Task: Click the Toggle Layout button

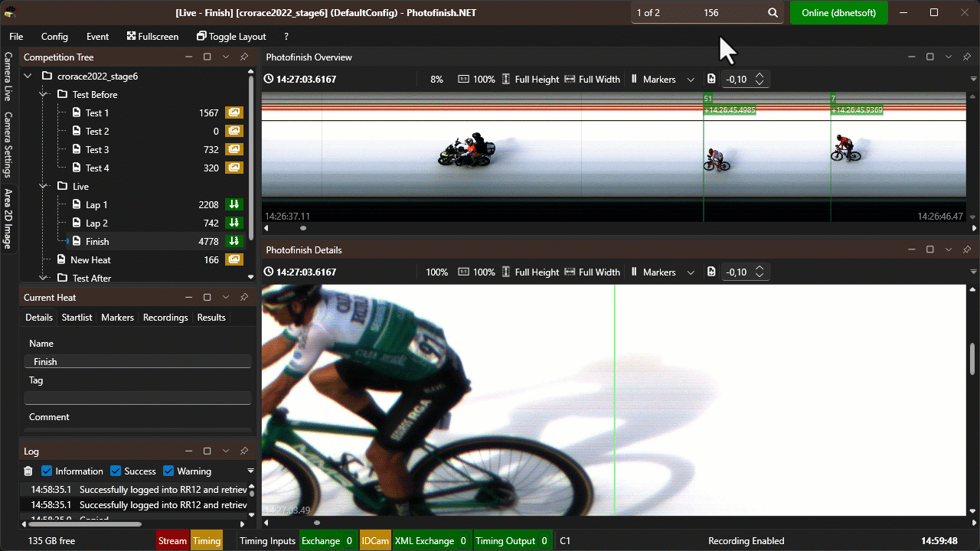Action: click(231, 36)
